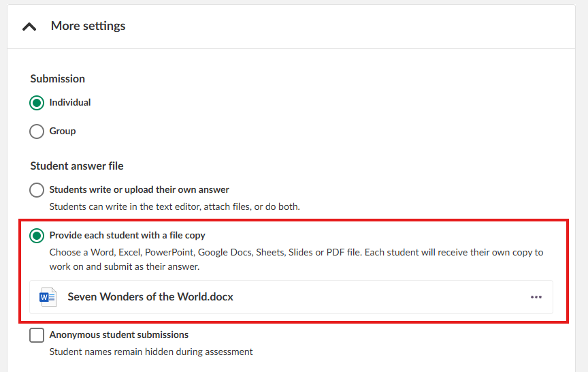Click the description starting 'Choose a Word, Excel'
Viewport: 588px width, 372px height.
point(296,260)
